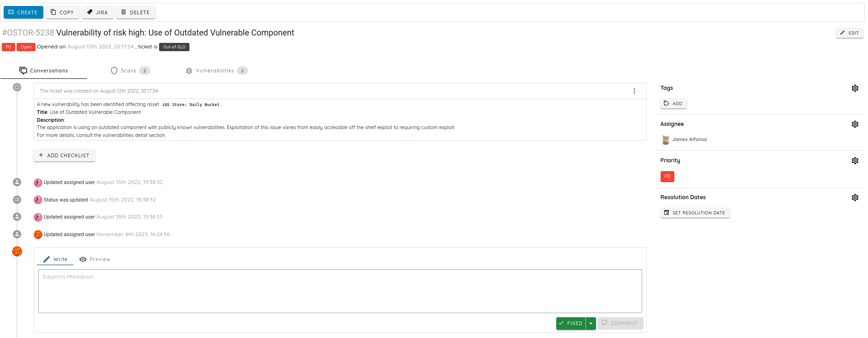Open the Priority settings gear
This screenshot has height=338, width=868.
pyautogui.click(x=855, y=160)
